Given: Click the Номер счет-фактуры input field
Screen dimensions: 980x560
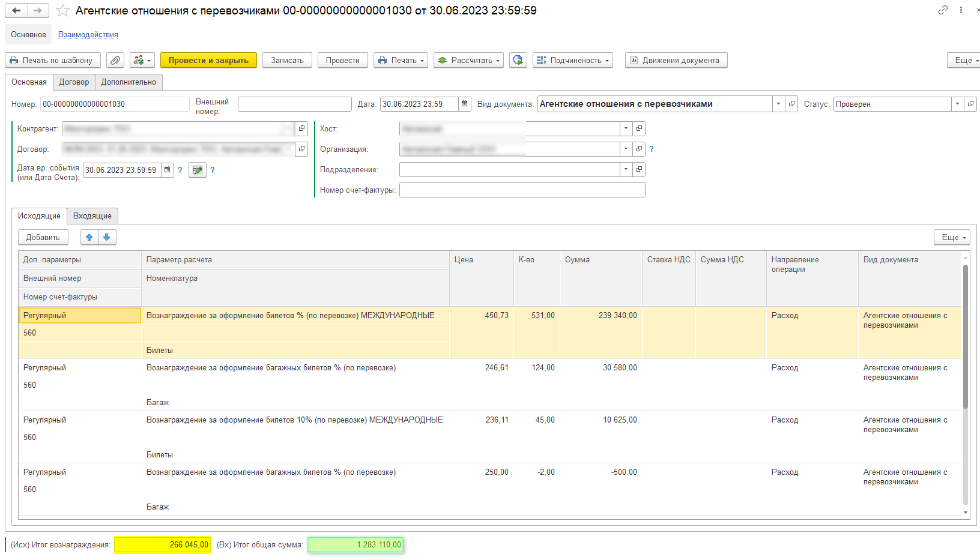Looking at the screenshot, I should click(x=522, y=190).
